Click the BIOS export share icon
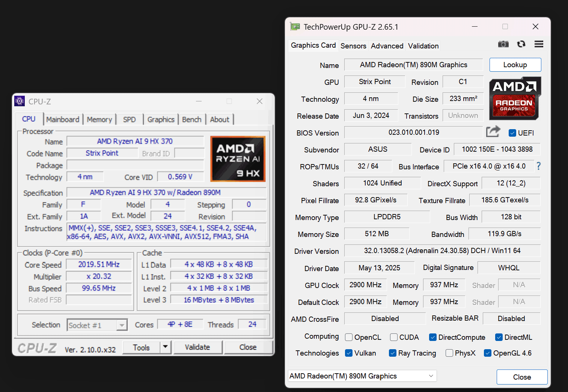Image resolution: width=568 pixels, height=392 pixels. 493,132
